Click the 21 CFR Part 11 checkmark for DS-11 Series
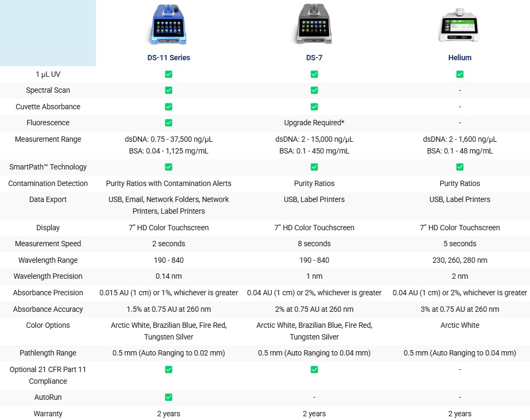The width and height of the screenshot is (530, 420). [168, 370]
